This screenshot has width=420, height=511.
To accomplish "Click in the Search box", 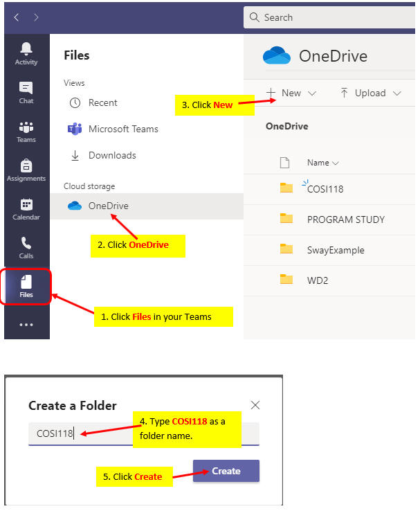I will pyautogui.click(x=329, y=17).
